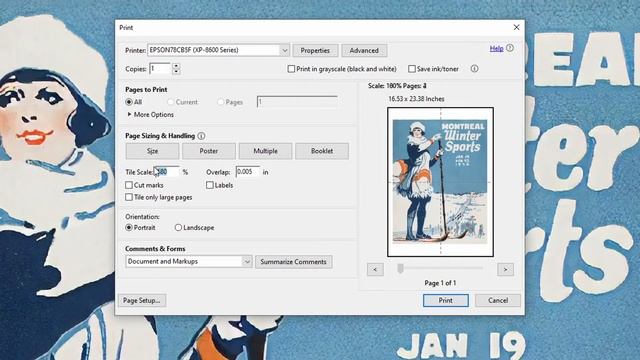The width and height of the screenshot is (640, 360).
Task: Enable Print in grayscale checkbox
Action: (291, 69)
